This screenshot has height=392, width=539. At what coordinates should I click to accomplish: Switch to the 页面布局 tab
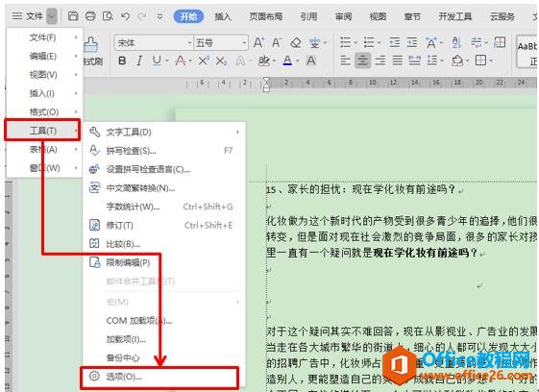click(x=266, y=16)
